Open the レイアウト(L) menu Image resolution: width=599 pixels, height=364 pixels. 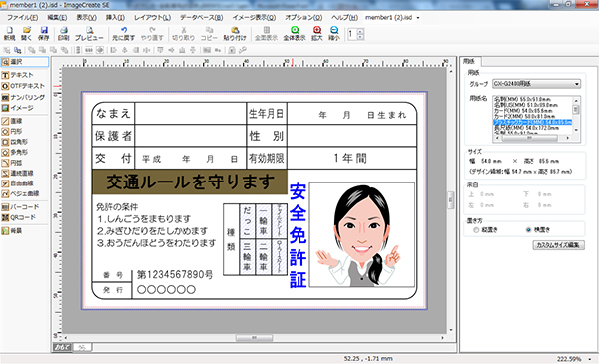152,18
